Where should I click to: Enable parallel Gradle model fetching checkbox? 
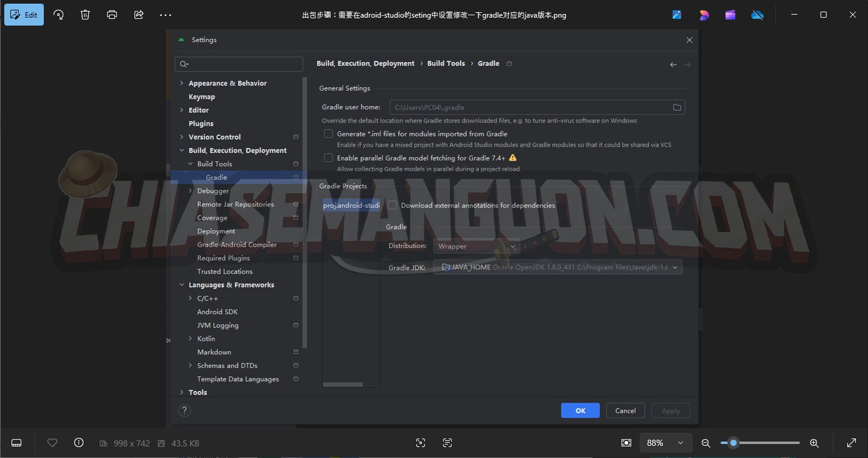[x=329, y=158]
